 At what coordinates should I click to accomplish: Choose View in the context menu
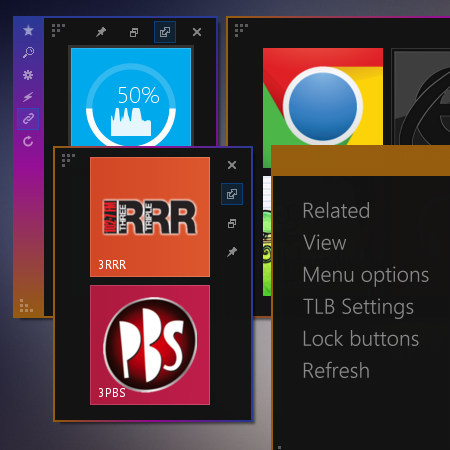coord(325,243)
